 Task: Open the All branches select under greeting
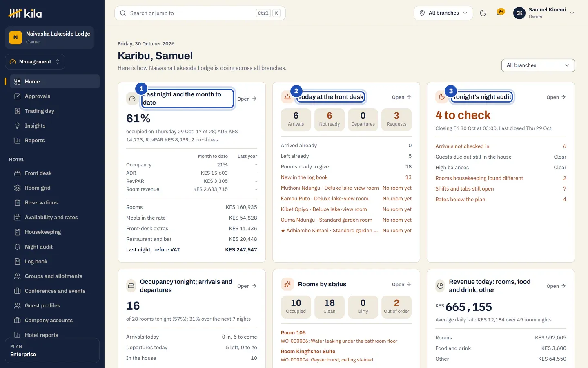pos(538,65)
